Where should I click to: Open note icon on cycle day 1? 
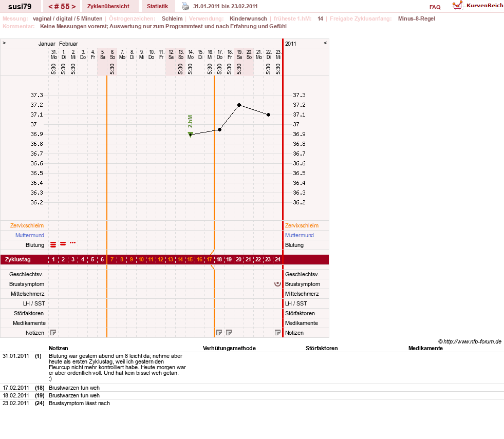coord(53,333)
